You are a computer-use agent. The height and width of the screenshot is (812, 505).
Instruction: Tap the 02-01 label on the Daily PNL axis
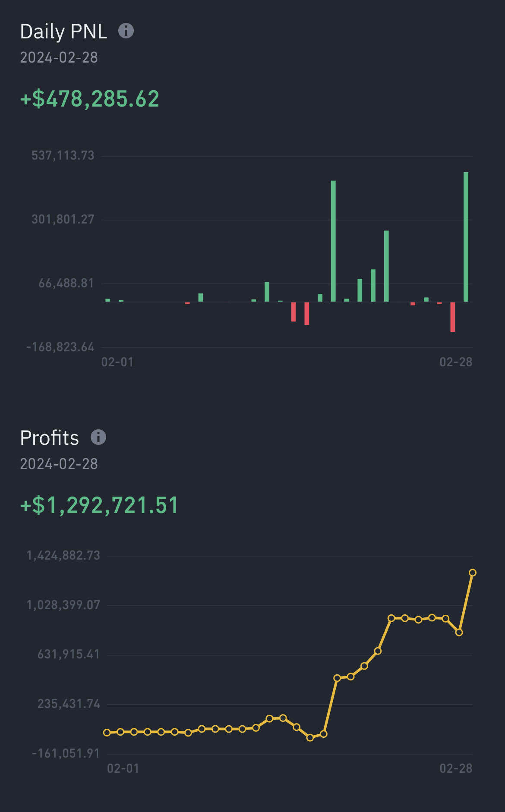click(117, 362)
